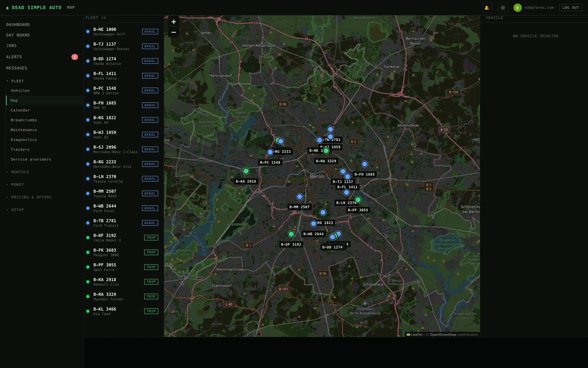The image size is (588, 368).
Task: Open Jobs in the sidebar
Action: pos(11,46)
